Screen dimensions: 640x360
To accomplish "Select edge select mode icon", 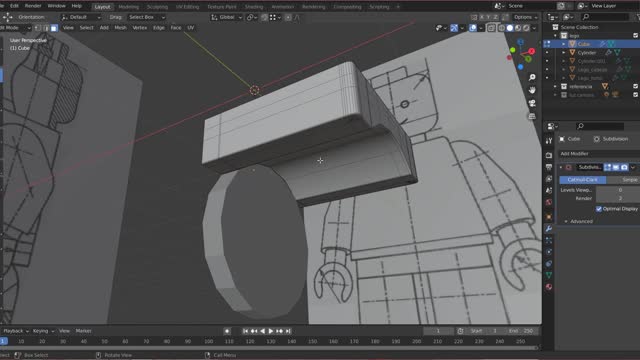I will 46,28.
